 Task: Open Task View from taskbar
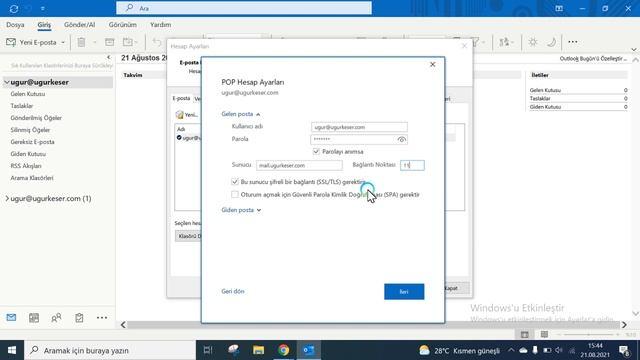coord(208,350)
